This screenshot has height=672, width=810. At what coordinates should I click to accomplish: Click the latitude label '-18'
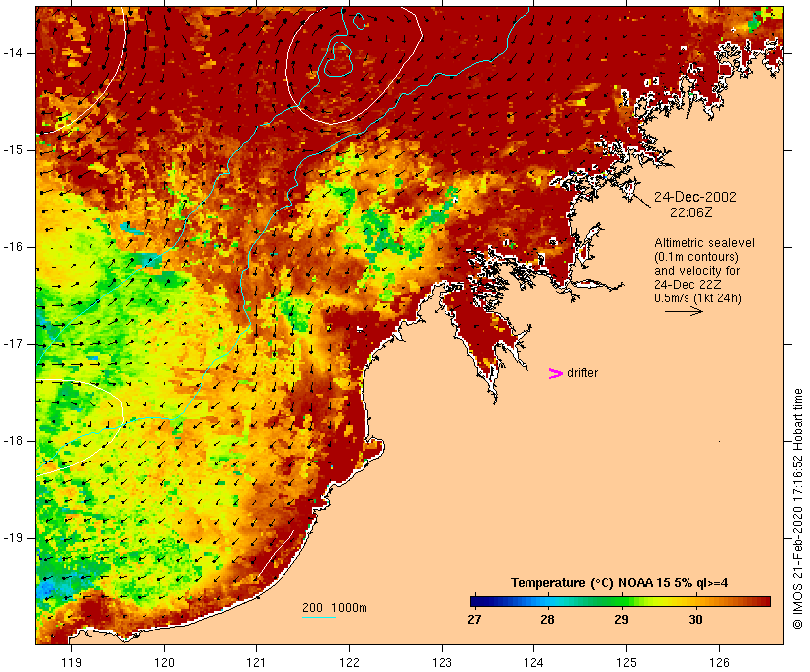pos(13,441)
